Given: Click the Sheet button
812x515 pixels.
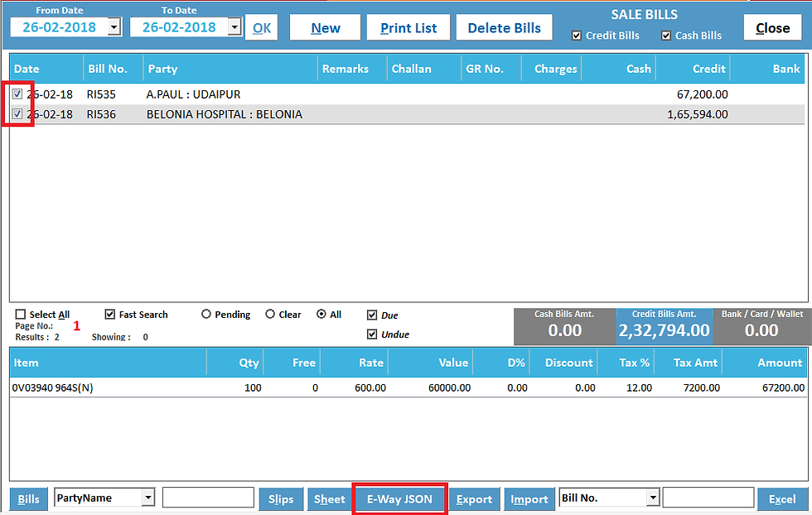Looking at the screenshot, I should (330, 499).
